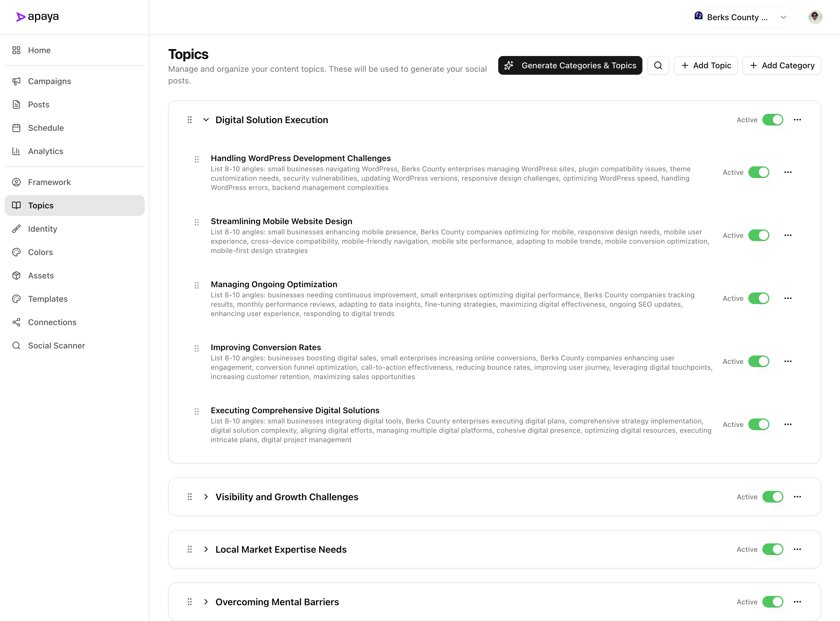Open the Colors palette page
Image resolution: width=840 pixels, height=621 pixels.
pyautogui.click(x=40, y=252)
